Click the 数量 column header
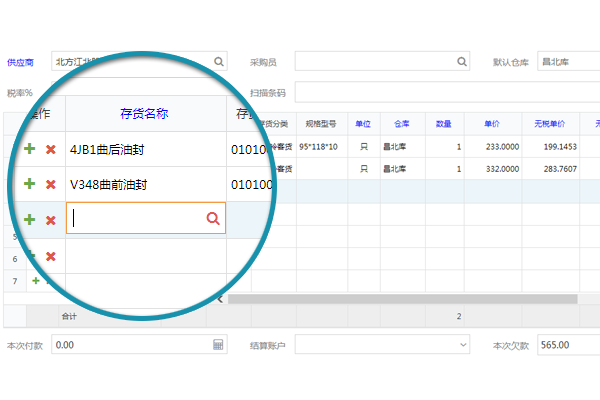 click(443, 124)
